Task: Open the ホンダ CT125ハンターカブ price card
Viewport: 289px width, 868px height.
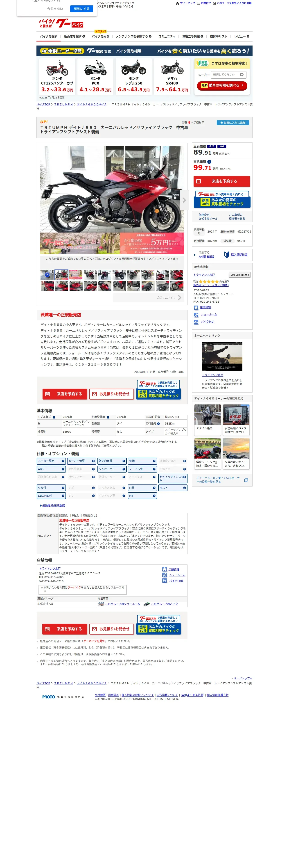Action: point(57,76)
